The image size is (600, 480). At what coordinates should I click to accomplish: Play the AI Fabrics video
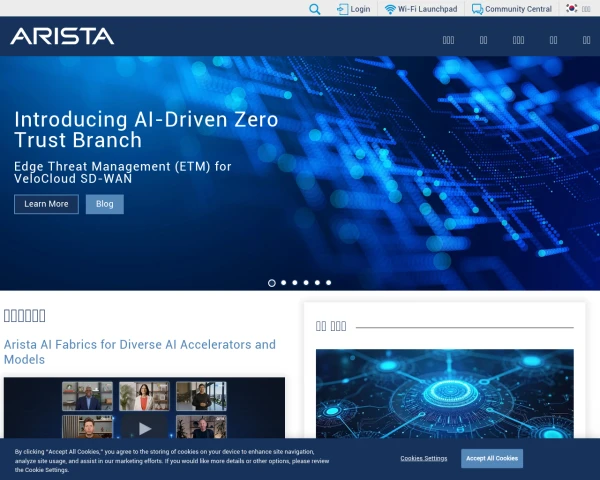(x=144, y=428)
